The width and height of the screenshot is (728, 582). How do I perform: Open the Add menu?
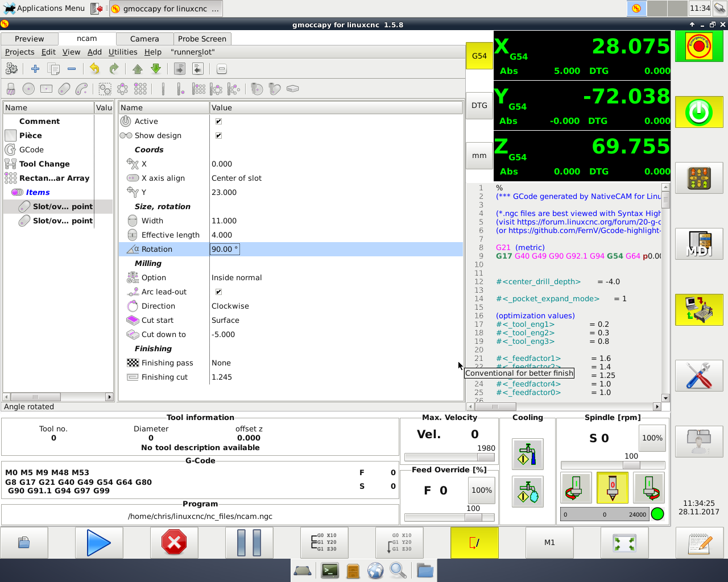pos(94,52)
